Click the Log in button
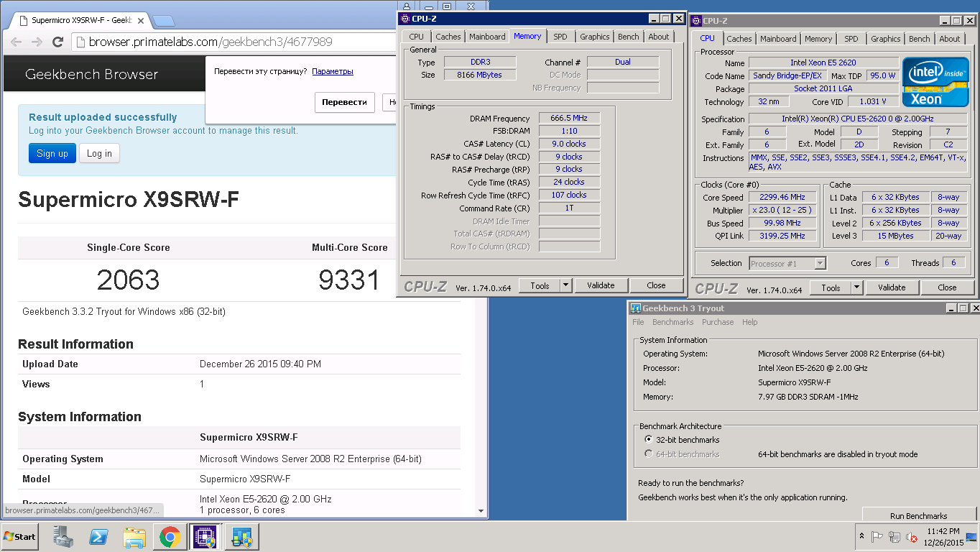The height and width of the screenshot is (552, 980). coord(99,153)
